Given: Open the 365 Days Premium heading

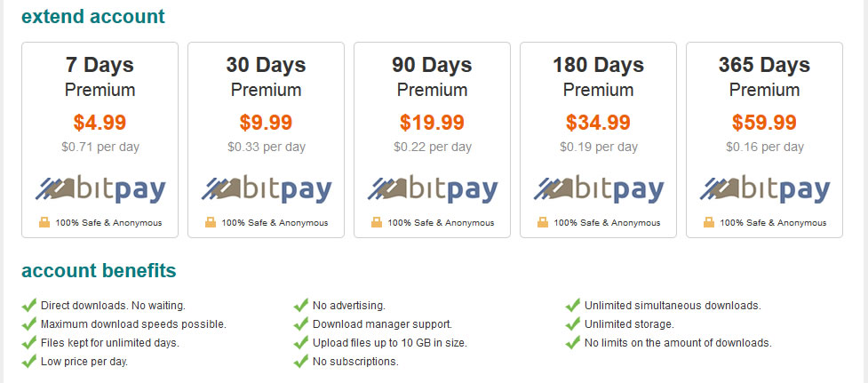Looking at the screenshot, I should tap(764, 76).
